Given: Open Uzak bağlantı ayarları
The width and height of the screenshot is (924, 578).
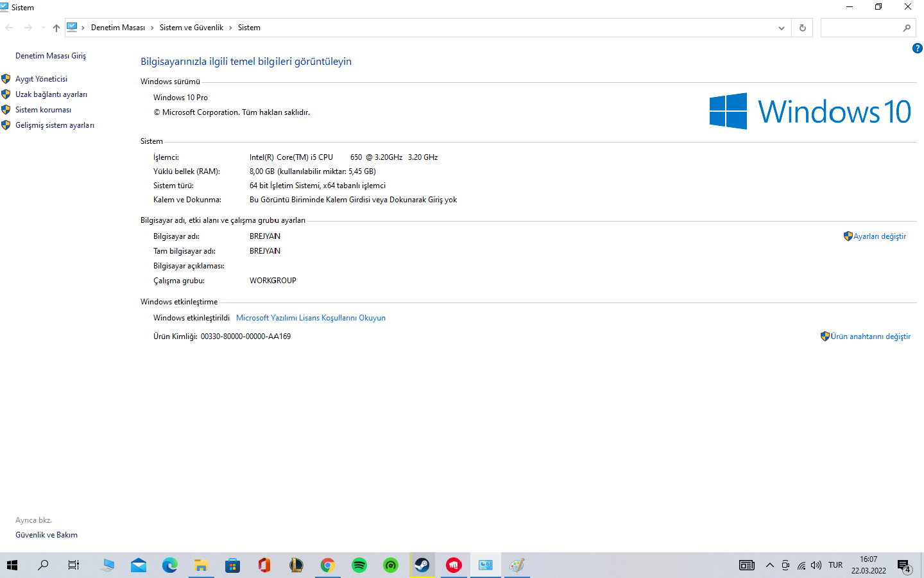Looking at the screenshot, I should [x=51, y=94].
